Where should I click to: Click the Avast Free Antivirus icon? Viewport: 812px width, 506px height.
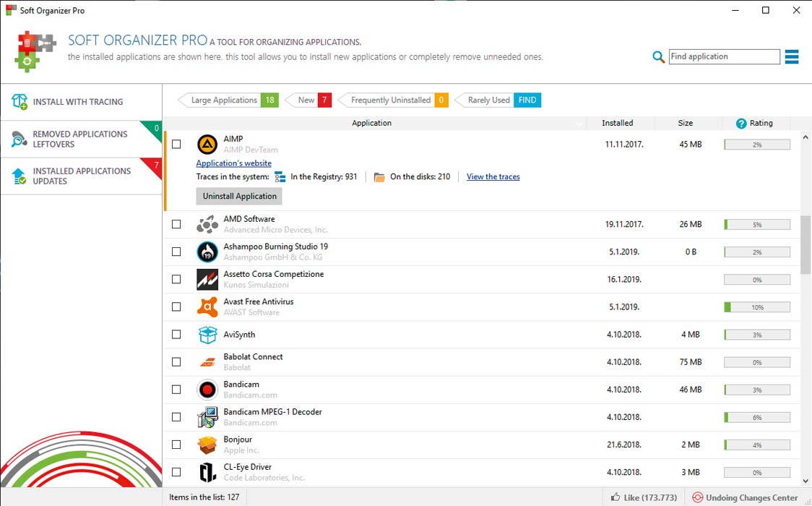pyautogui.click(x=207, y=306)
